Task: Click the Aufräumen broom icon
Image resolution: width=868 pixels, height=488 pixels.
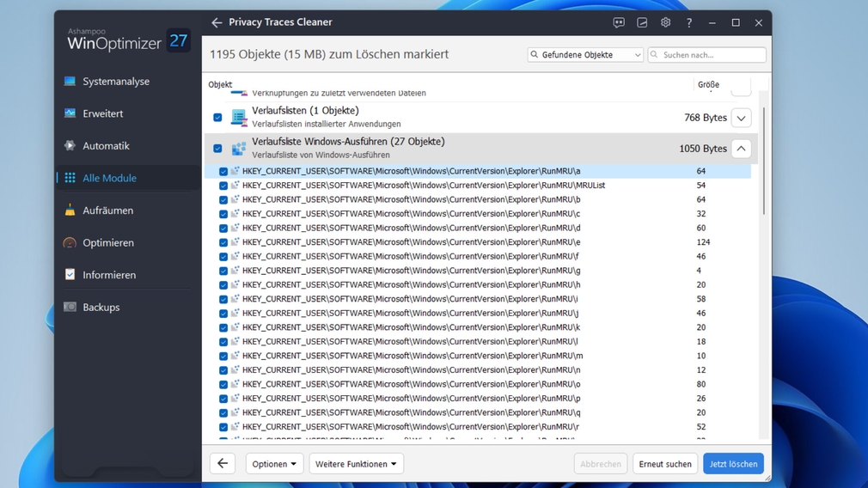Action: point(70,210)
